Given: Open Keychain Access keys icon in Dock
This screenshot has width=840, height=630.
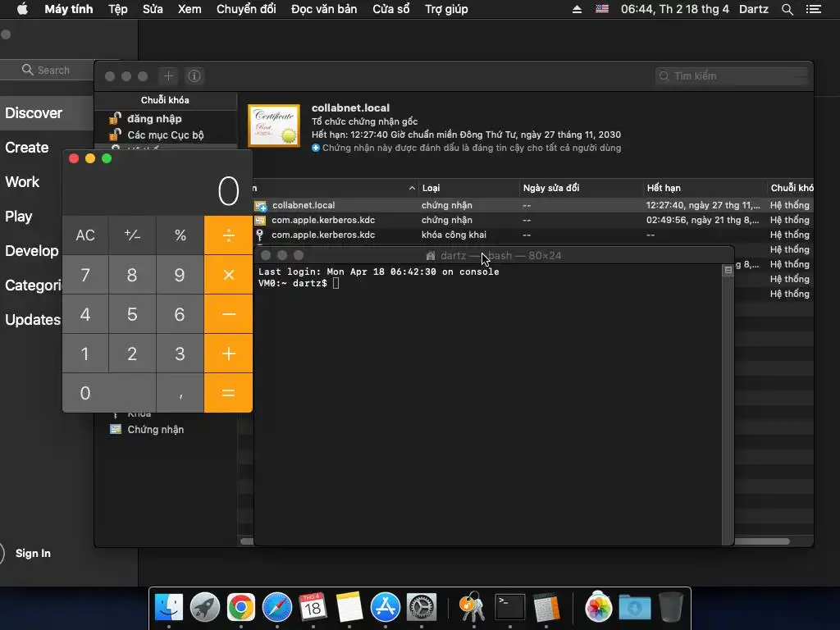Looking at the screenshot, I should click(x=473, y=608).
